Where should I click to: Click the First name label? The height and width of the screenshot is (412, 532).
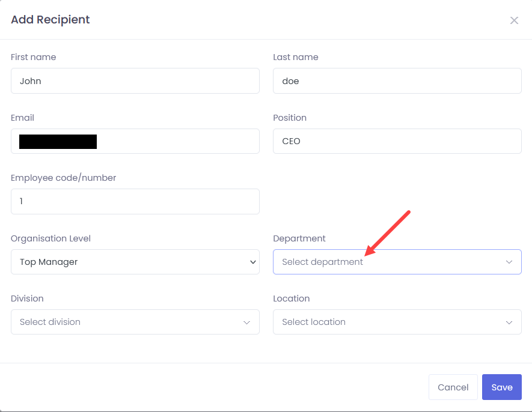(33, 57)
